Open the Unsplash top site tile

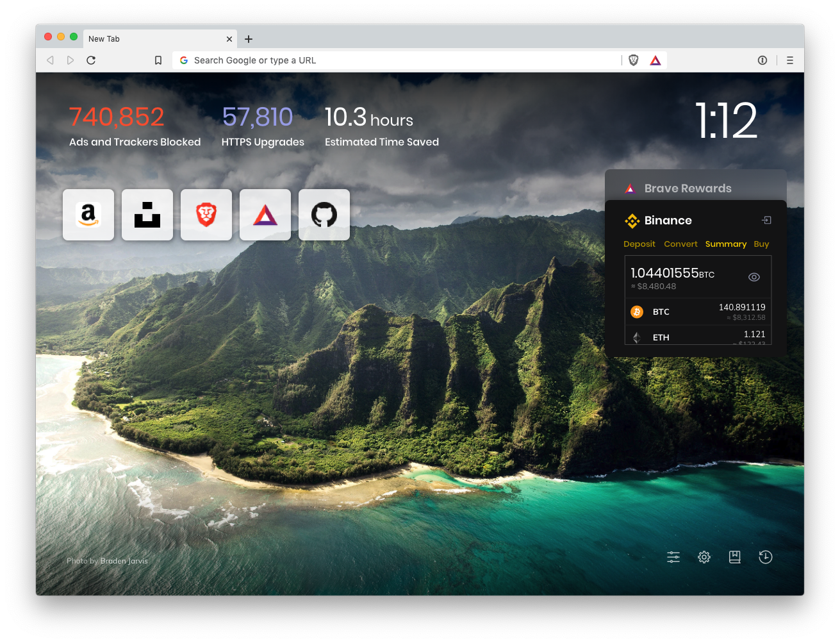pos(147,215)
